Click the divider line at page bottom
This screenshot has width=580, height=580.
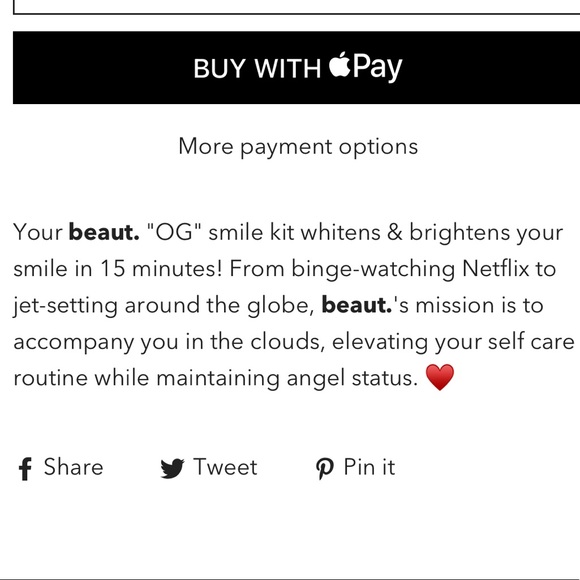tap(290, 579)
